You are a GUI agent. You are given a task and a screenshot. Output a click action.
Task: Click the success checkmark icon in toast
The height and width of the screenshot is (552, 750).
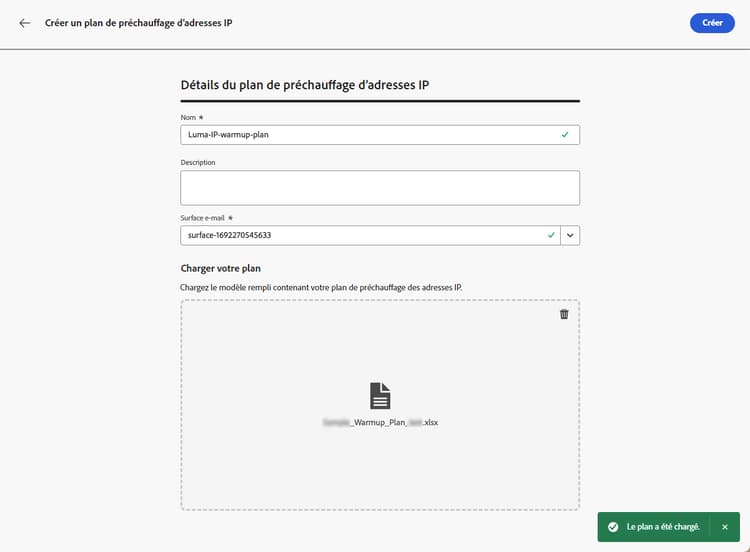[x=613, y=526]
